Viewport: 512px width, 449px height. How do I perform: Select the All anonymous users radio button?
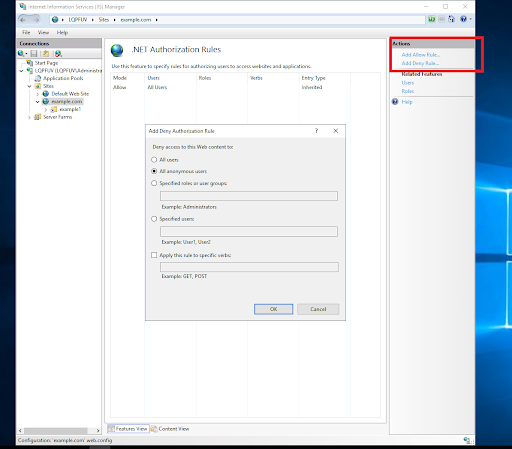coord(154,171)
